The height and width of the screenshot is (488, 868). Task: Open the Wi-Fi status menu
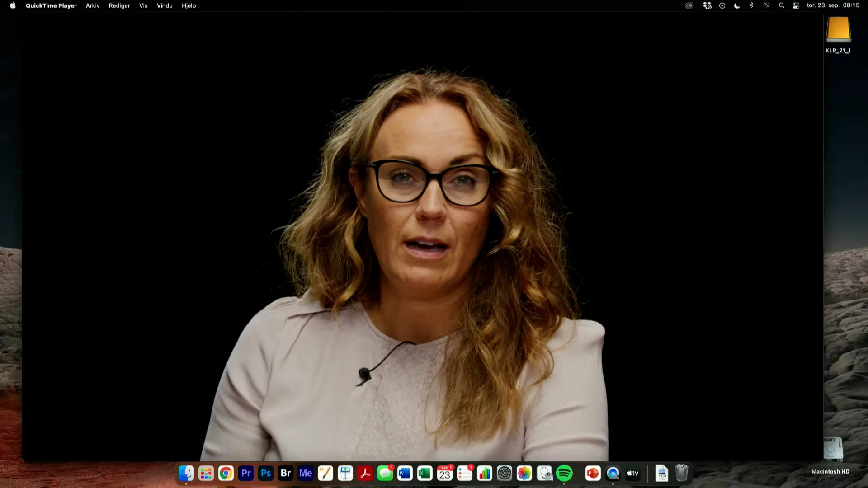tap(767, 5)
